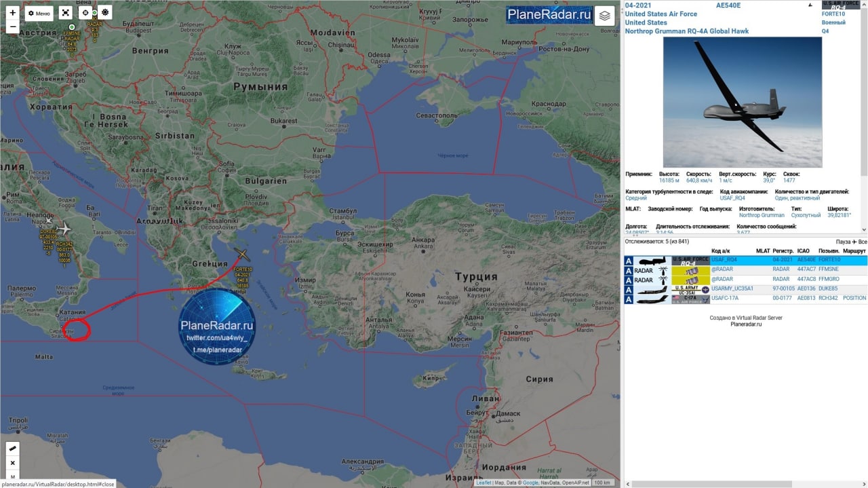Click the white airplane icon near Italy
This screenshot has height=488, width=868.
64,228
